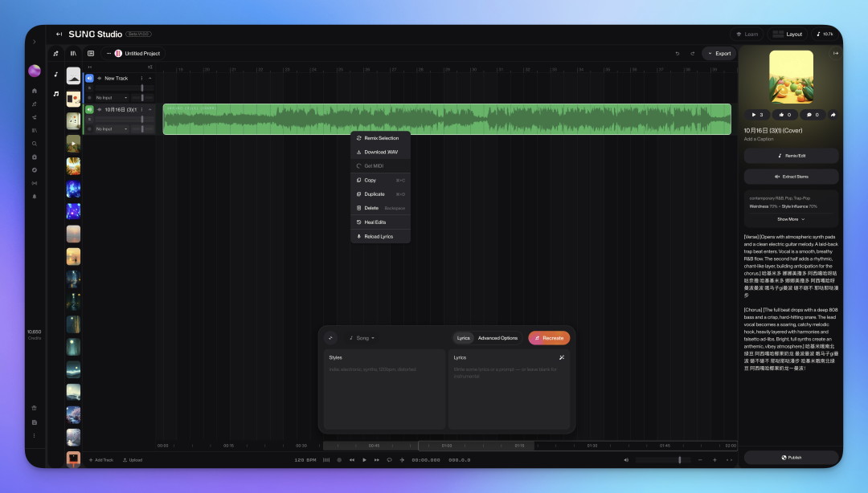Click the share arrow under the cover art
This screenshot has height=493, width=868.
click(833, 115)
